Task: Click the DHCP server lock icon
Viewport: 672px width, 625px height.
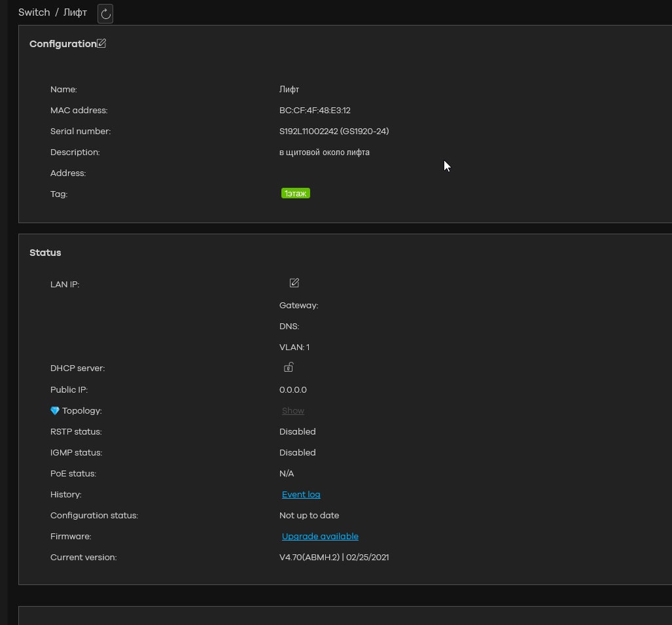Action: (x=288, y=367)
